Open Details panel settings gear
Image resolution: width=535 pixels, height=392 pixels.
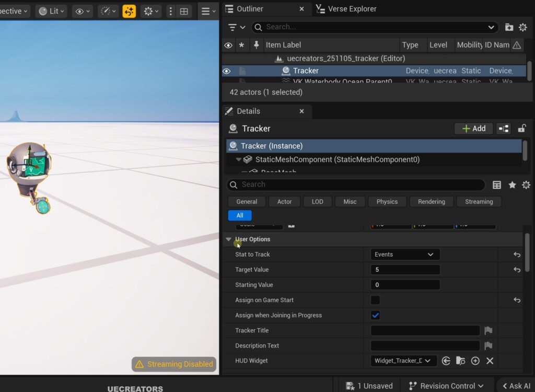tap(526, 185)
